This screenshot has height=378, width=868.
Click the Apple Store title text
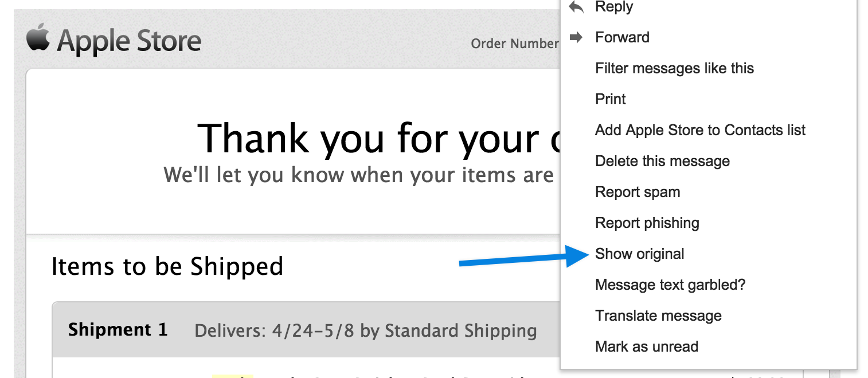point(130,42)
